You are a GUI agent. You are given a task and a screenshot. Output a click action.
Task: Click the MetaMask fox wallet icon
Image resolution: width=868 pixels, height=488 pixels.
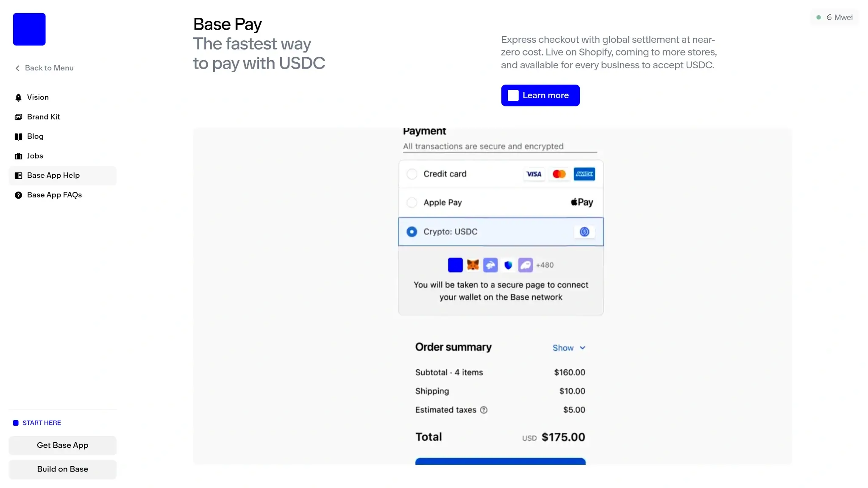[473, 265]
